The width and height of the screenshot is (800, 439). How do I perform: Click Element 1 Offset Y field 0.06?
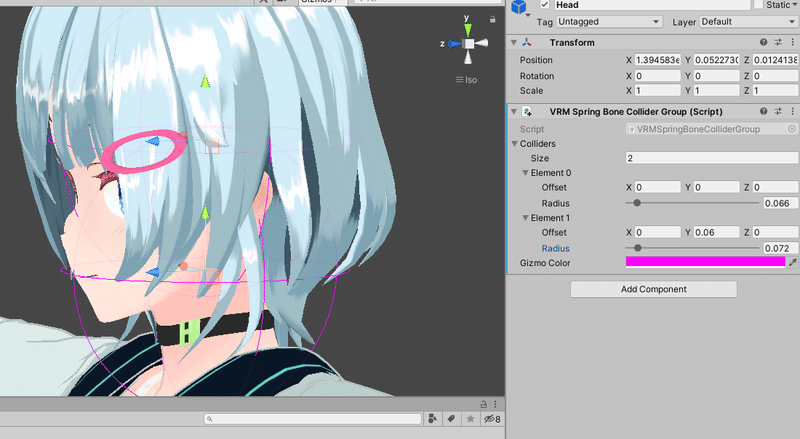[716, 232]
